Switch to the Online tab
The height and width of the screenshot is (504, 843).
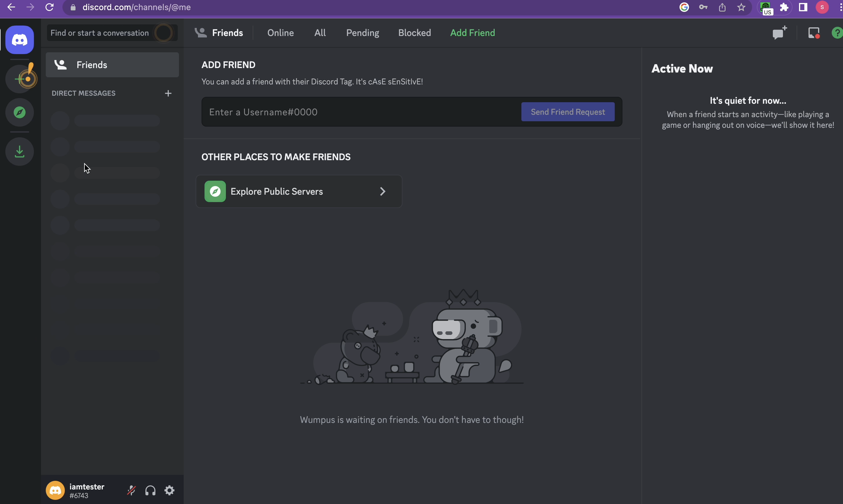(x=281, y=33)
